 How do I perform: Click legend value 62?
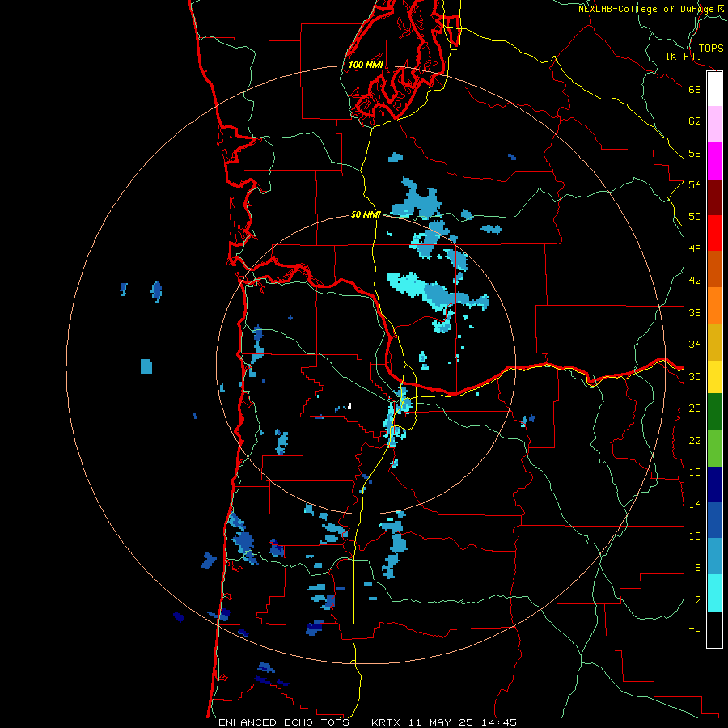point(695,121)
